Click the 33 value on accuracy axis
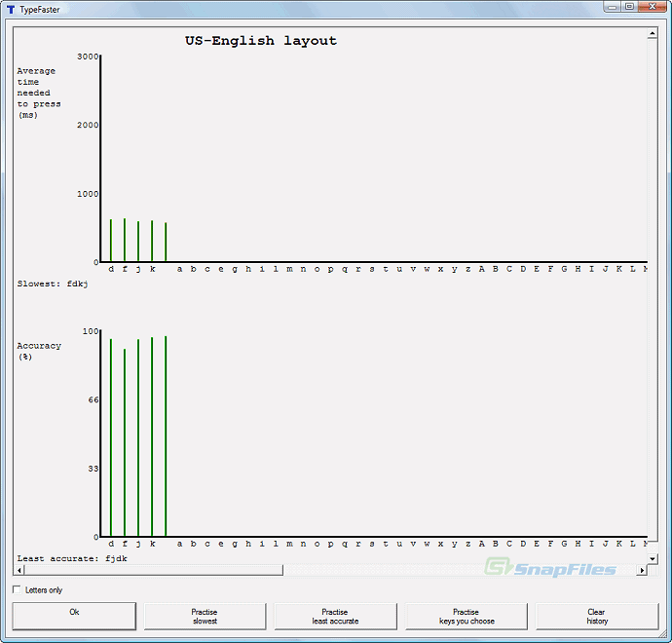The height and width of the screenshot is (643, 672). point(93,469)
